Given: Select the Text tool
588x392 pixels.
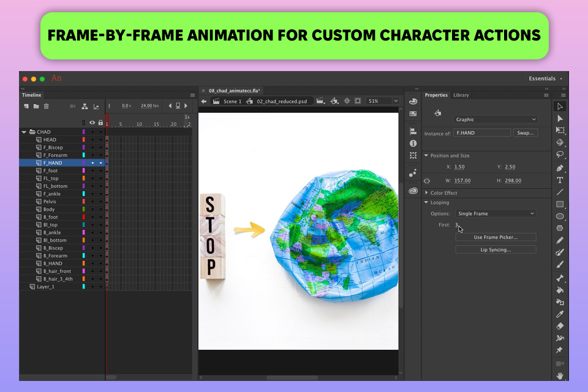Looking at the screenshot, I should point(560,180).
